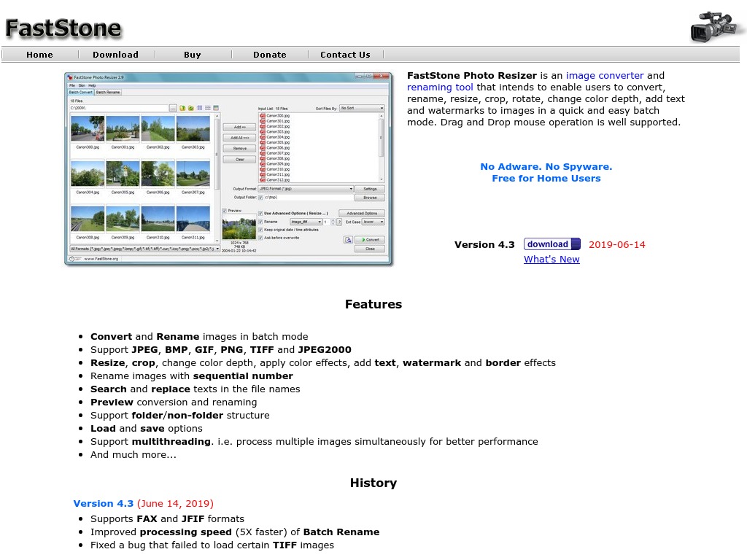Click the "Resize, crop, change color depth" feature line

(323, 363)
